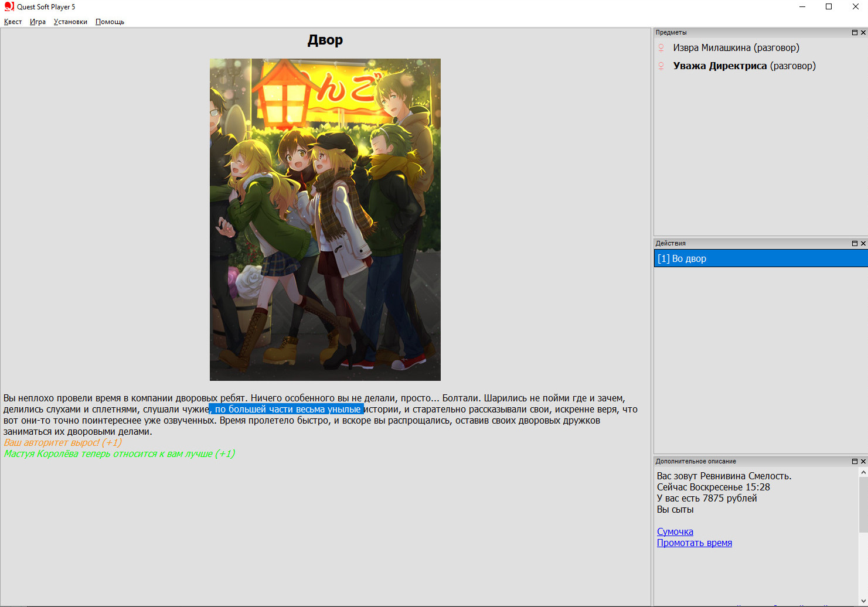Choose the [1] Во двор action
Viewport: 868px width, 607px height.
coord(761,258)
